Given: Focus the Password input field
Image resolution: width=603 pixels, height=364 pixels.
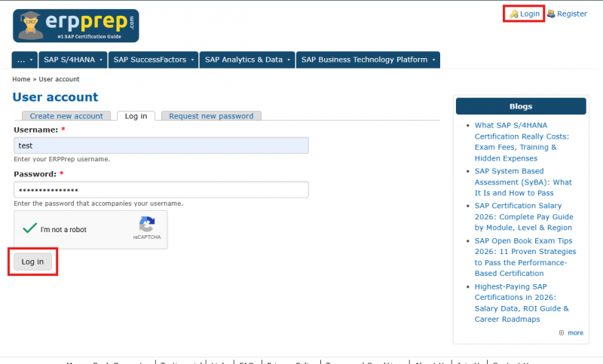Looking at the screenshot, I should point(161,190).
